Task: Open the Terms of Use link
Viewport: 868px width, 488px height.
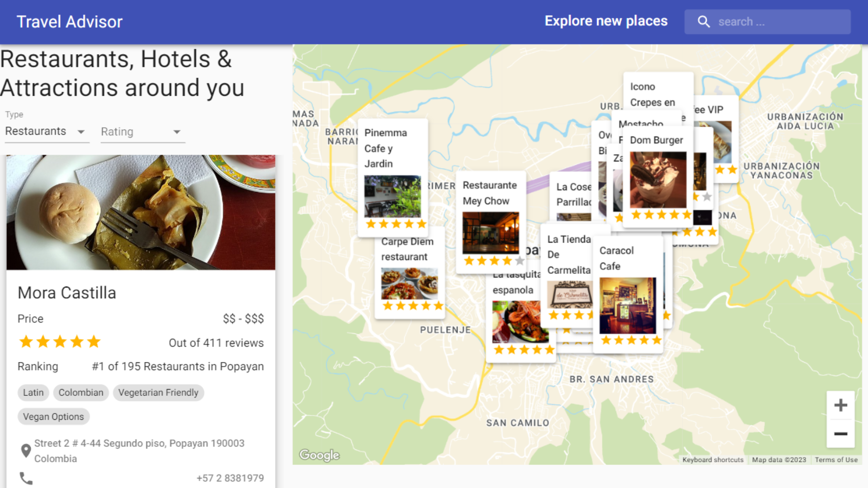Action: coord(836,460)
